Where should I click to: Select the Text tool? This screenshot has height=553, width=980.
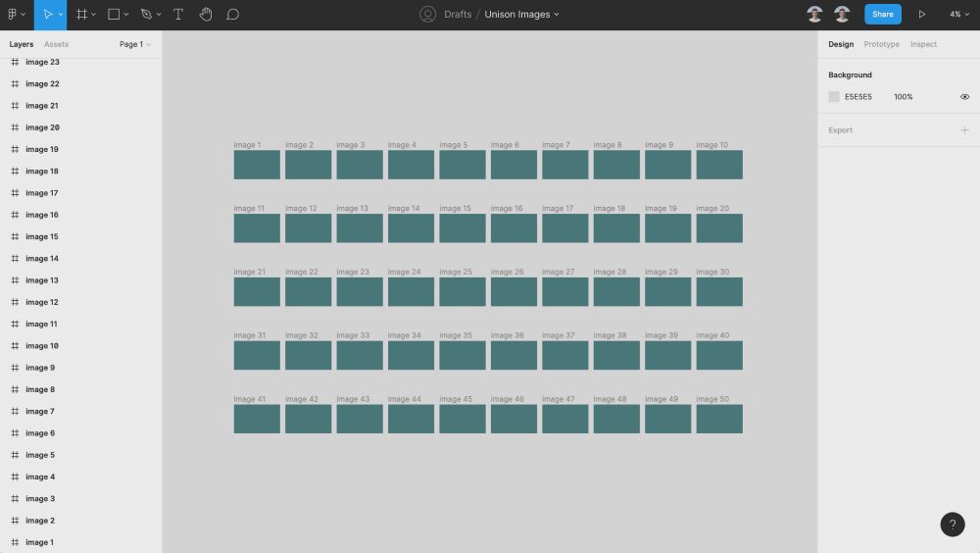coord(178,15)
